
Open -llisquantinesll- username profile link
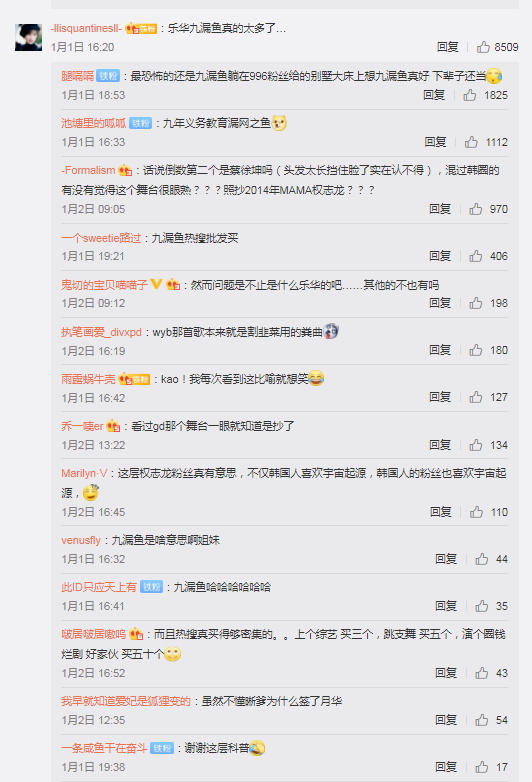pyautogui.click(x=86, y=28)
